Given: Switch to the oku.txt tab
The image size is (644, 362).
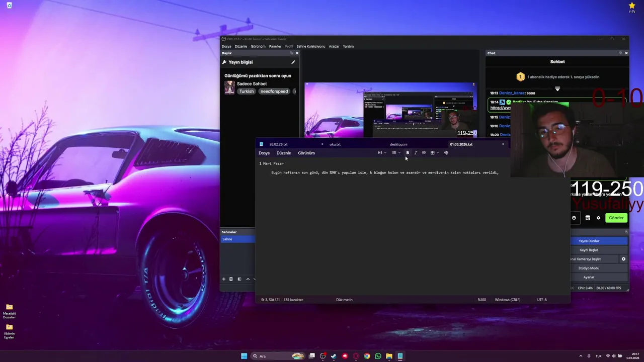Looking at the screenshot, I should pyautogui.click(x=335, y=144).
